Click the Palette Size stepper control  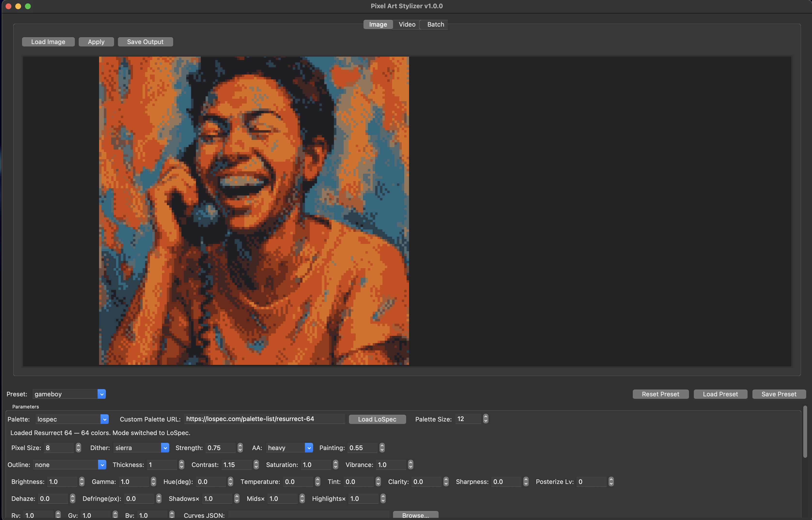[x=486, y=419]
